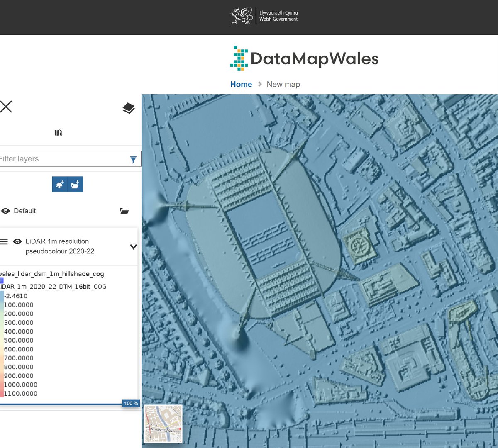This screenshot has height=448, width=498.
Task: Click the LiDAR layer drag handle
Action: [4, 241]
